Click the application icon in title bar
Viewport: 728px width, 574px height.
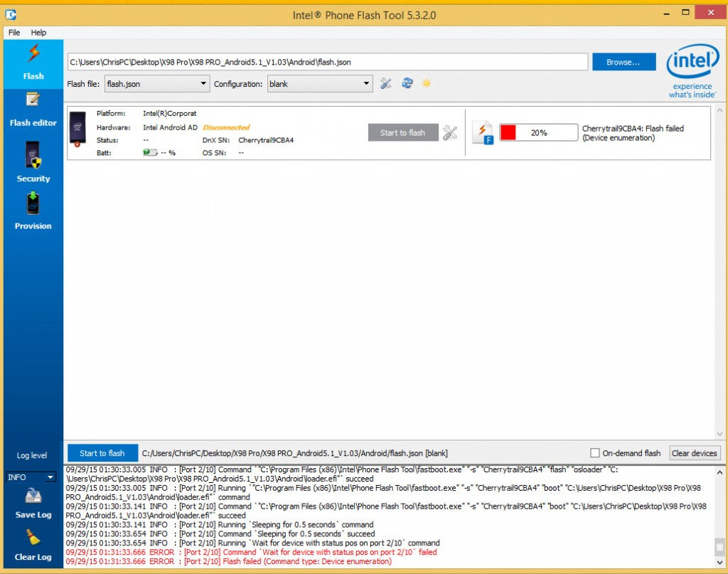point(11,15)
